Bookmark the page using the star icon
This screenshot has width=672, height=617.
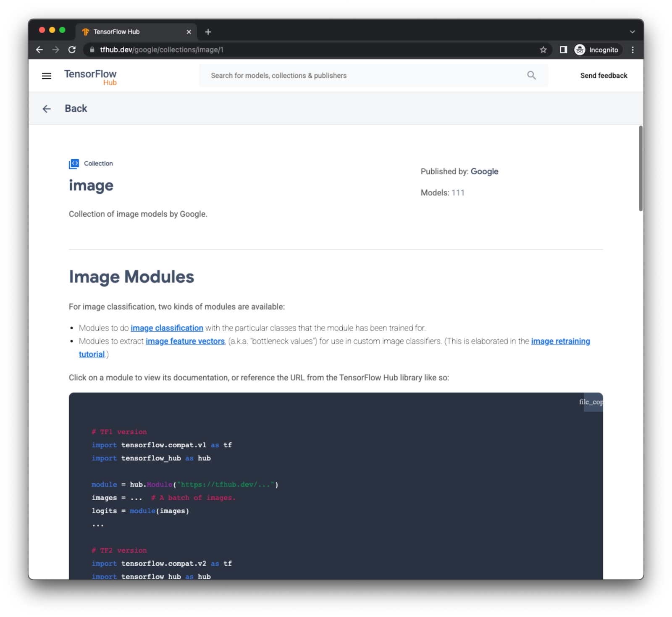(x=543, y=50)
